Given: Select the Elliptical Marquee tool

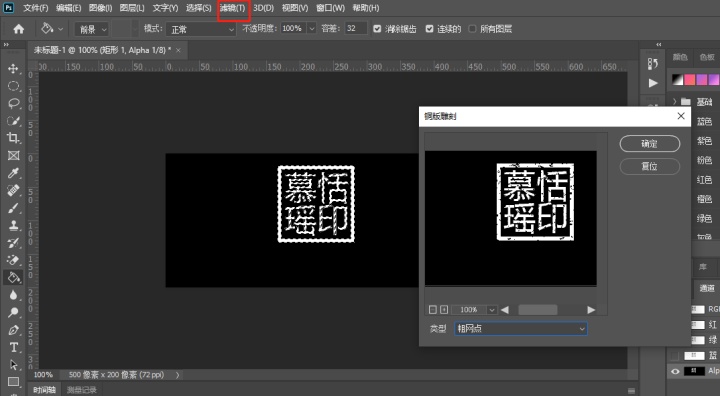Looking at the screenshot, I should coord(13,86).
